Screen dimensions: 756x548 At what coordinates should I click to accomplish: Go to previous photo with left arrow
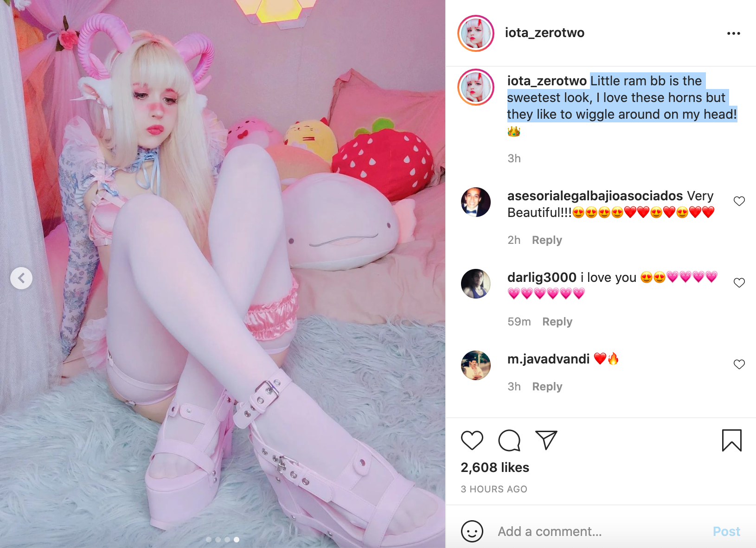tap(21, 278)
